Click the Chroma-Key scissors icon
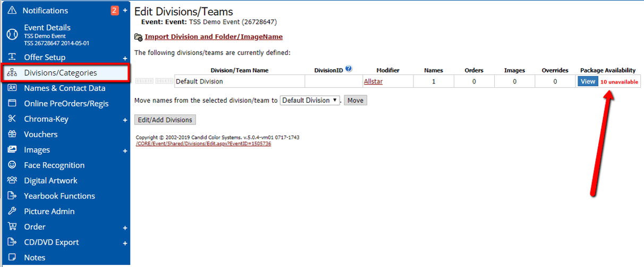 pos(12,119)
